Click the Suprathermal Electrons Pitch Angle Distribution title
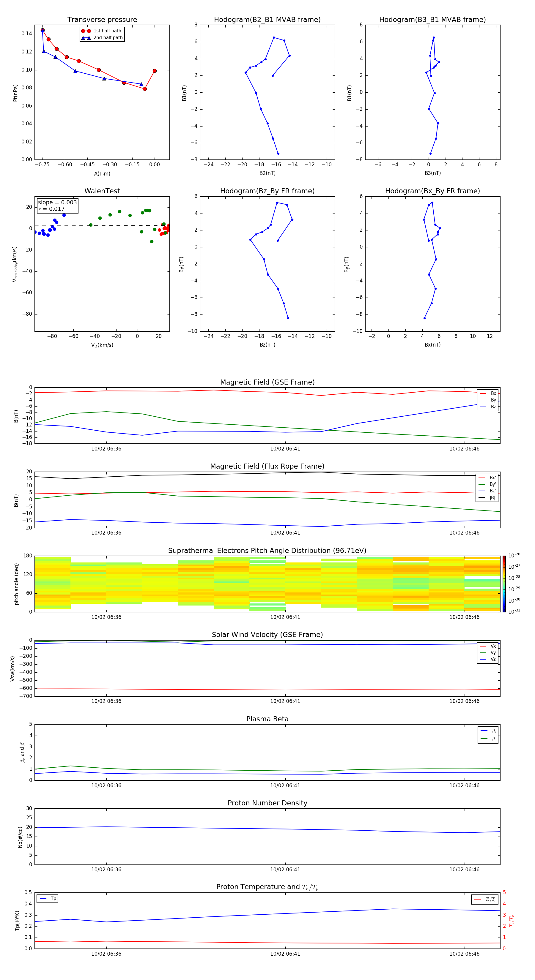 267,551
